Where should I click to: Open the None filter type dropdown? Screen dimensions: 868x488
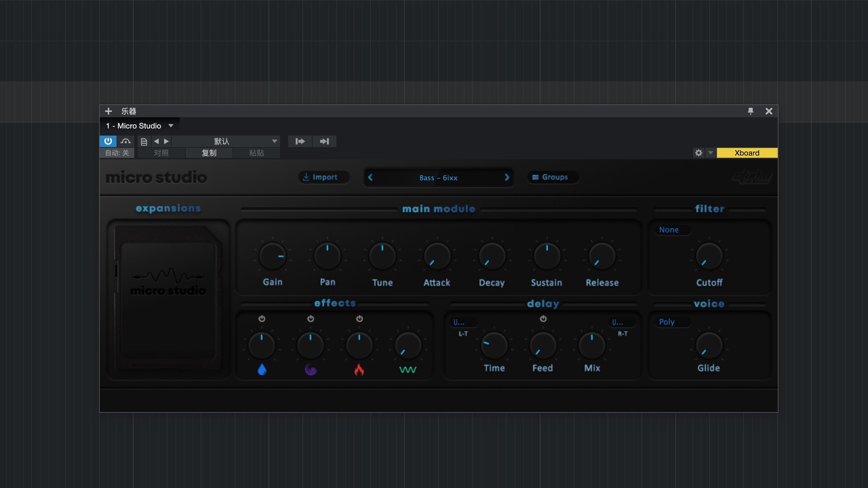tap(672, 230)
